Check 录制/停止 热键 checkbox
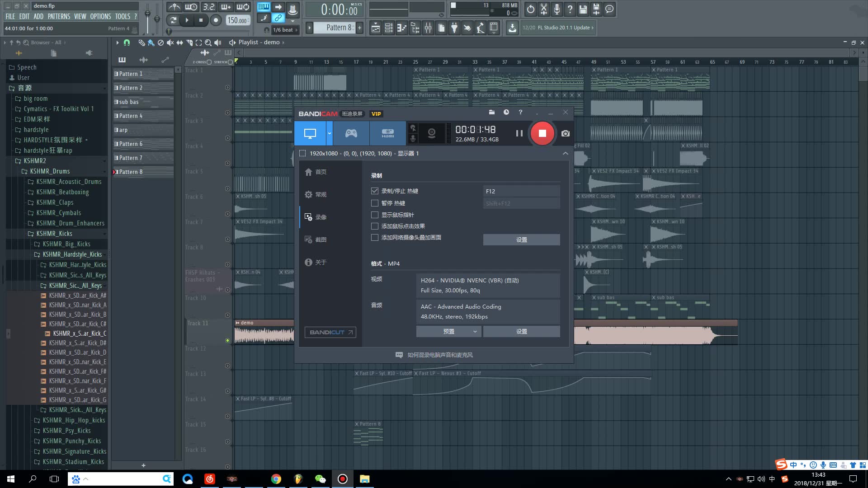This screenshot has width=868, height=488. tap(375, 191)
